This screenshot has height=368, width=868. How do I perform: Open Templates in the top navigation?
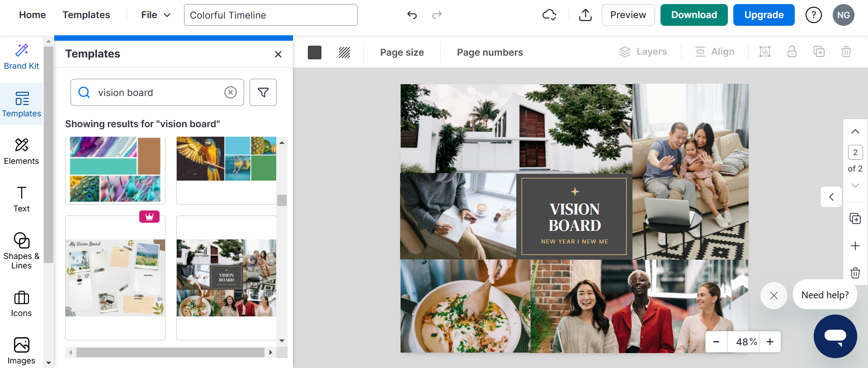(x=86, y=15)
